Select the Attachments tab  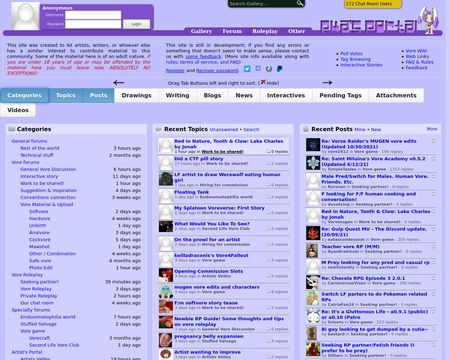pyautogui.click(x=396, y=95)
